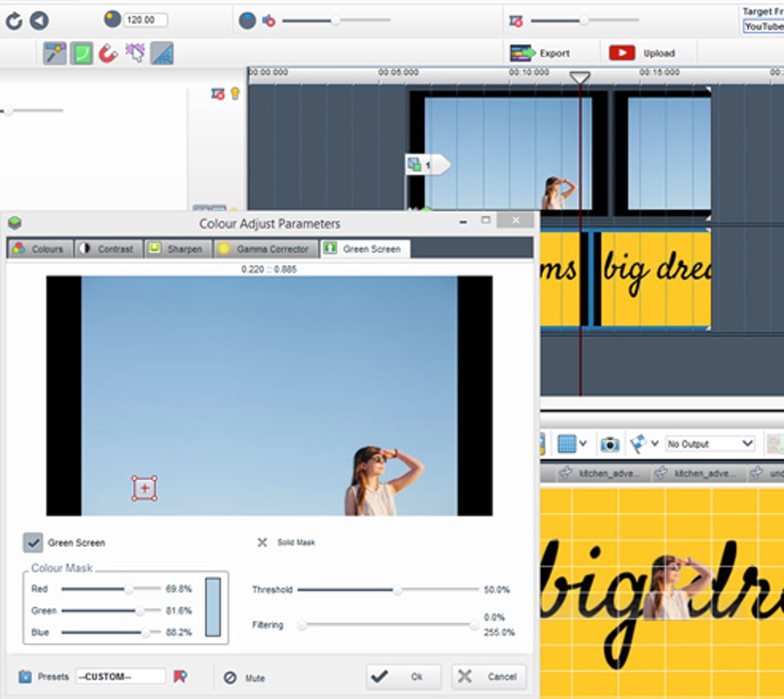The height and width of the screenshot is (699, 784).
Task: Select the sky video clip on timeline
Action: coord(508,152)
